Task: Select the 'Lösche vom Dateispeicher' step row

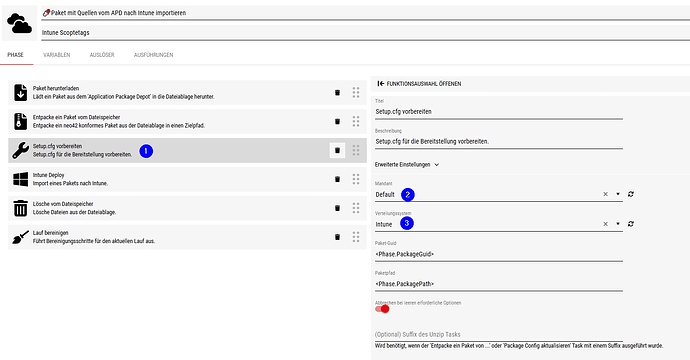Action: 187,208
